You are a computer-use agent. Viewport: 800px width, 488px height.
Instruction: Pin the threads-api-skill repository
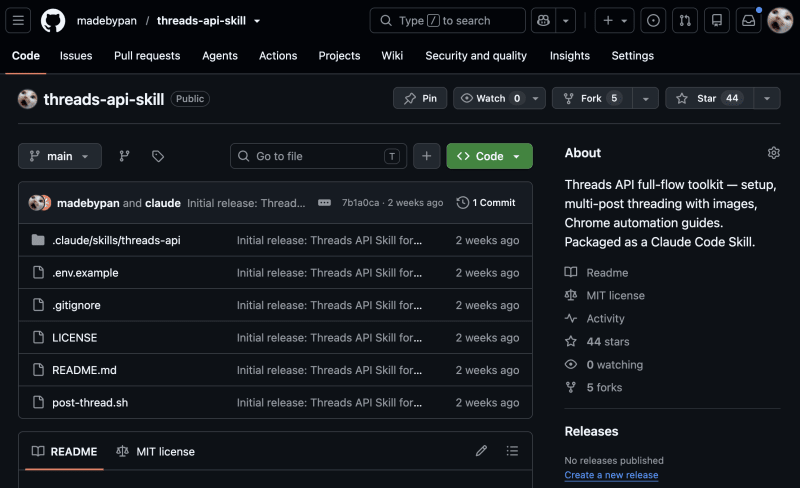click(420, 98)
